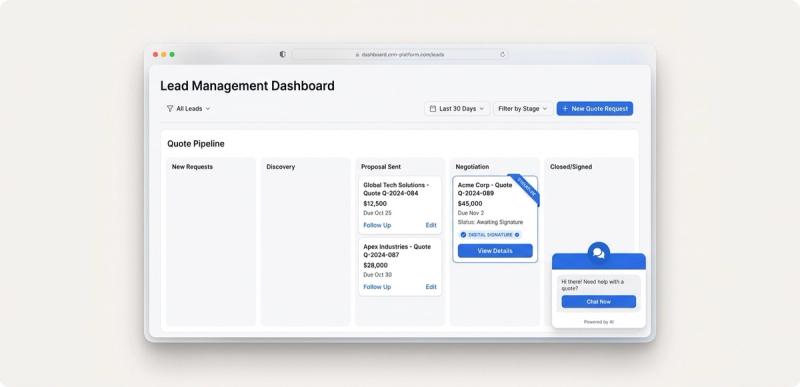This screenshot has height=387, width=800.
Task: Click the Acme Corp Quote Q-2024-089 title
Action: click(485, 189)
